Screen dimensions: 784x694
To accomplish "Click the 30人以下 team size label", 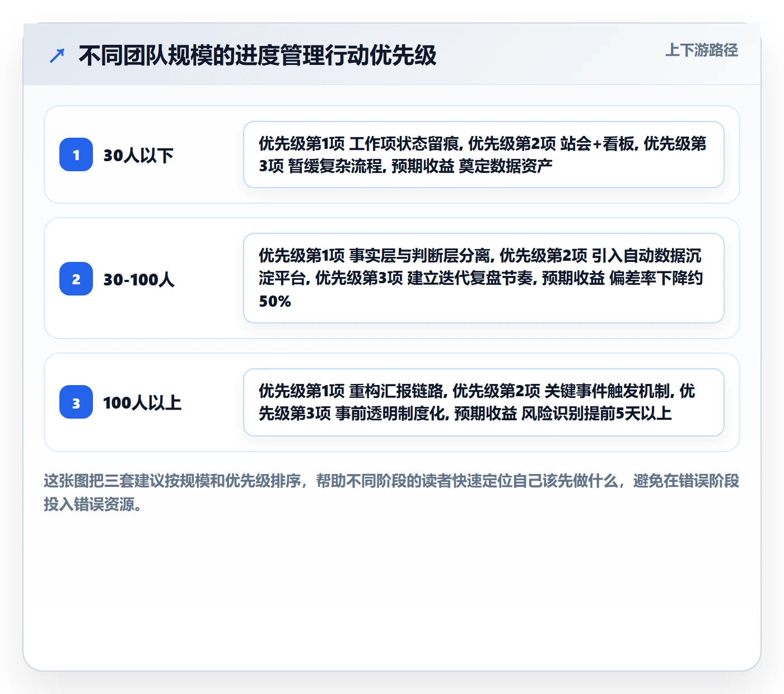I will 138,155.
